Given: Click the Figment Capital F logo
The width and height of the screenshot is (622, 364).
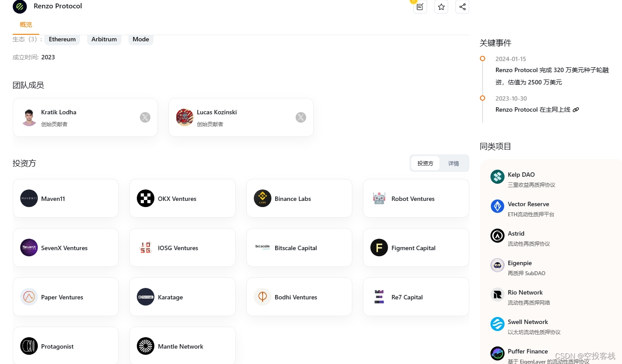Looking at the screenshot, I should tap(379, 248).
